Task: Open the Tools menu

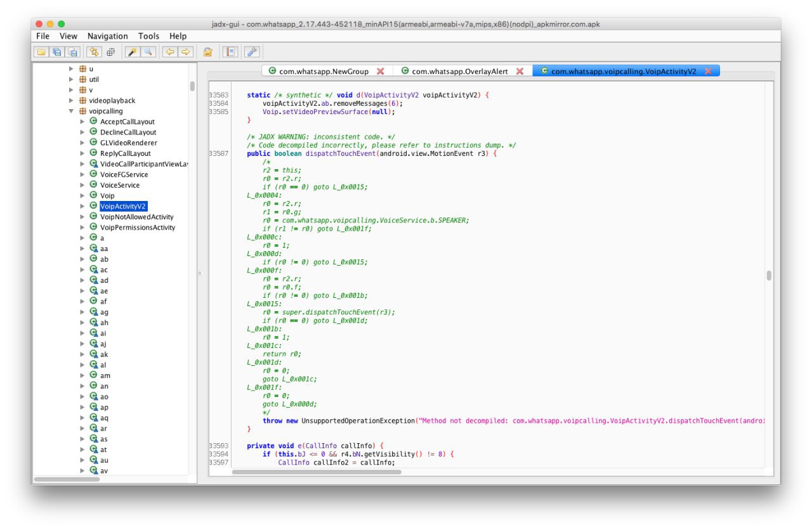Action: point(149,36)
